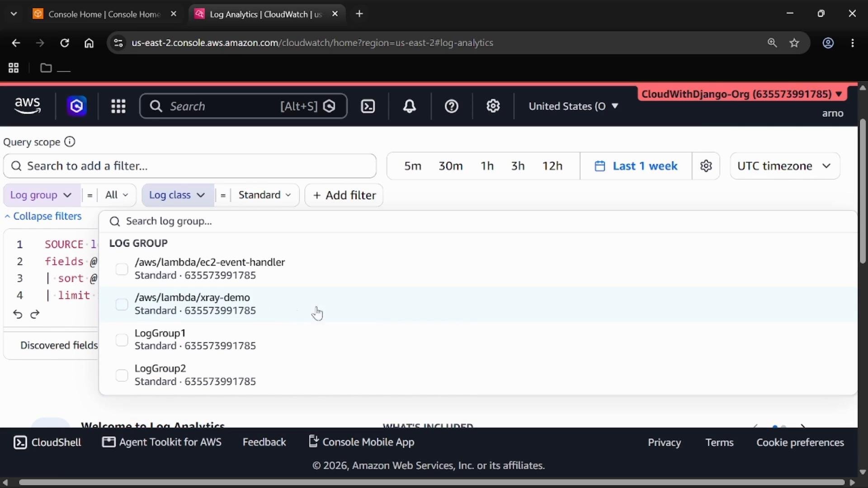Screen dimensions: 868x488
Task: Collapse the filters section
Action: (x=43, y=216)
